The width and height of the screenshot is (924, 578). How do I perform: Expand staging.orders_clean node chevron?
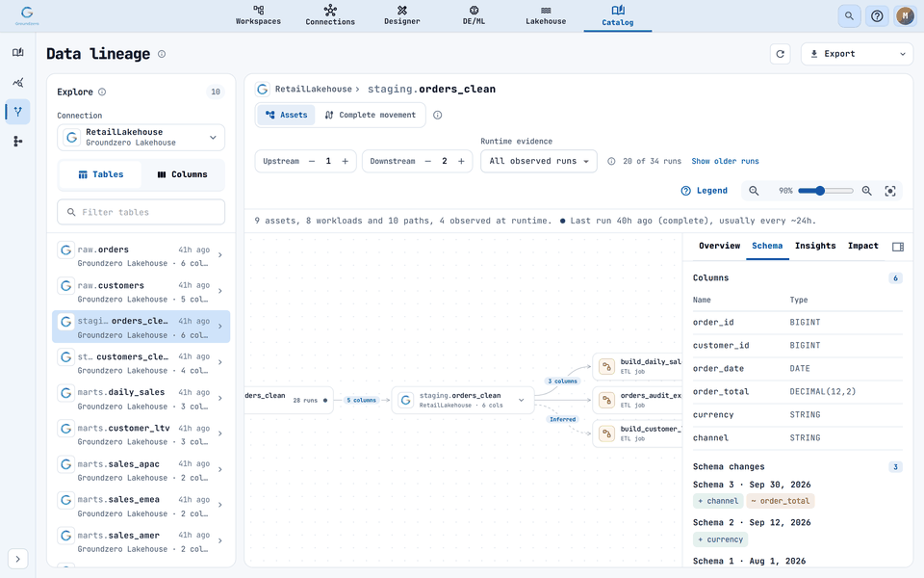click(521, 400)
